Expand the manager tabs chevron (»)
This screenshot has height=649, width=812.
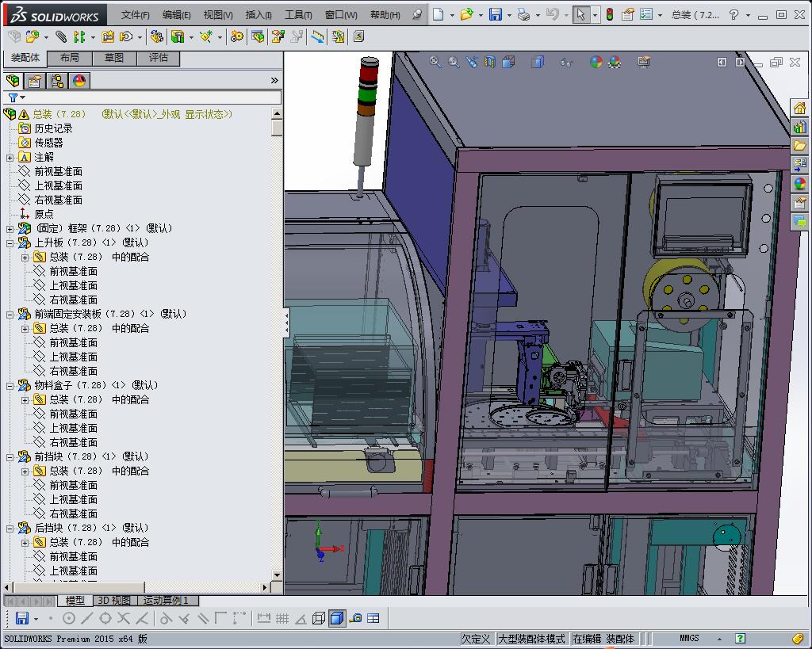click(274, 80)
